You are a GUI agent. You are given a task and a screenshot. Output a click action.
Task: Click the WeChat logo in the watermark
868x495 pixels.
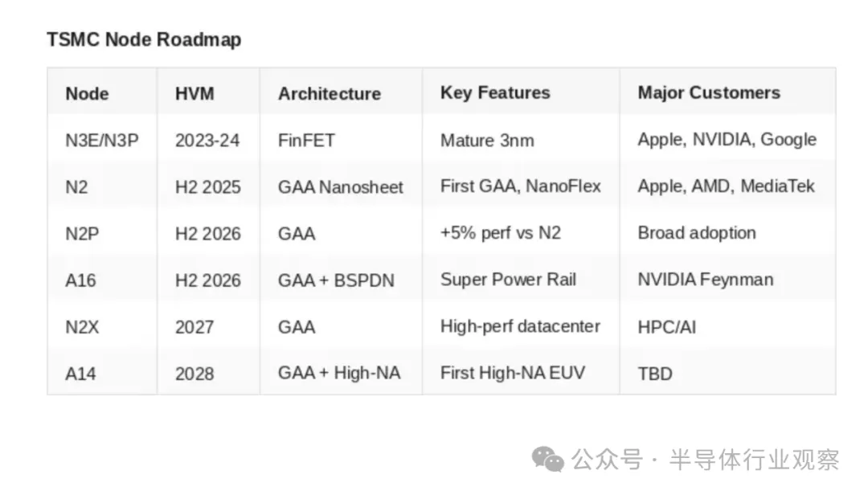(x=548, y=460)
